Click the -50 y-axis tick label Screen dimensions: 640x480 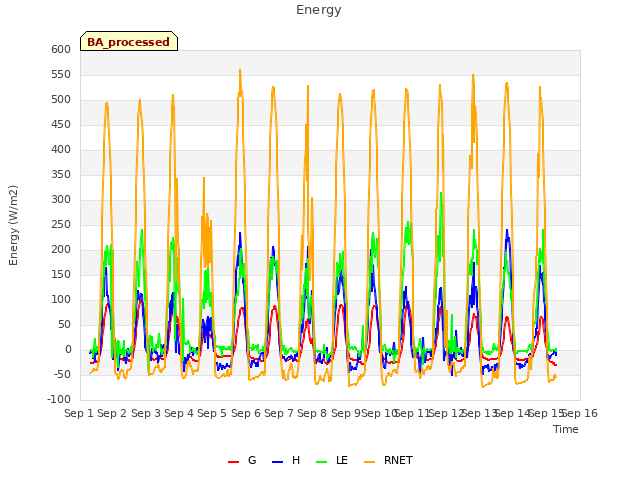point(62,375)
